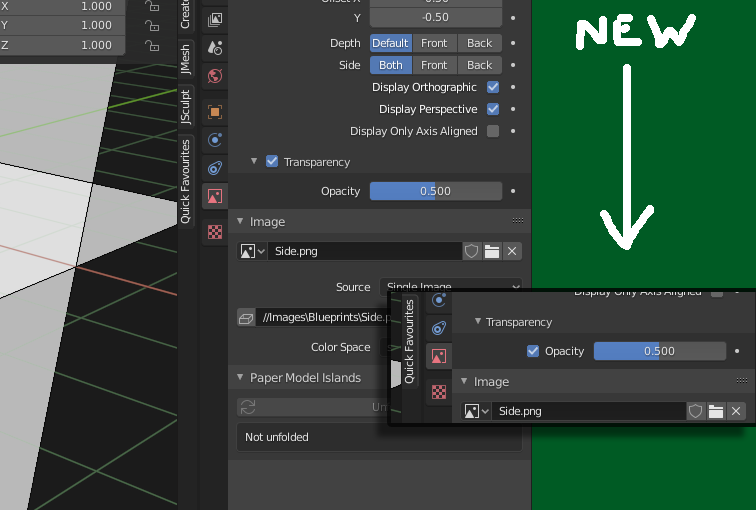Toggle fake user shield for Side.png
The height and width of the screenshot is (510, 756).
pyautogui.click(x=472, y=251)
